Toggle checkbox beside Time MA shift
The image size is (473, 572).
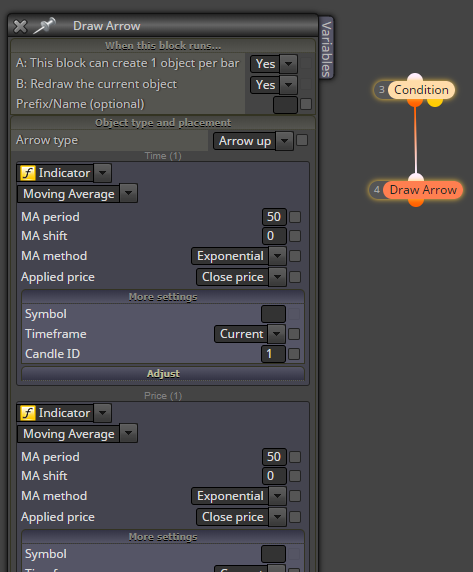(x=295, y=236)
